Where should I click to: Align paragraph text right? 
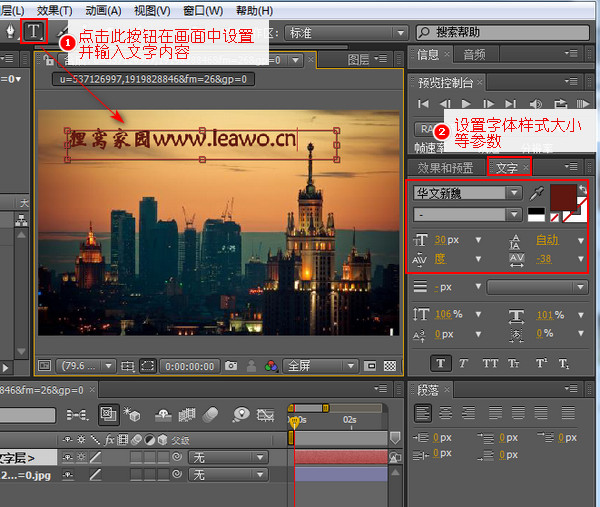pos(468,413)
